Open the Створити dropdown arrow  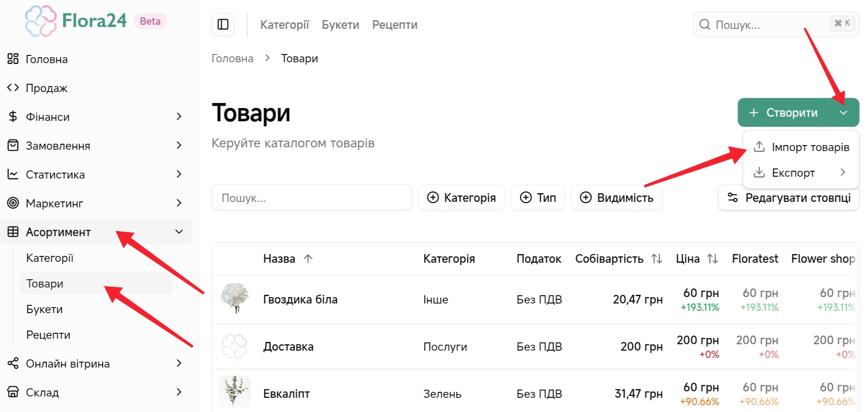(x=843, y=113)
